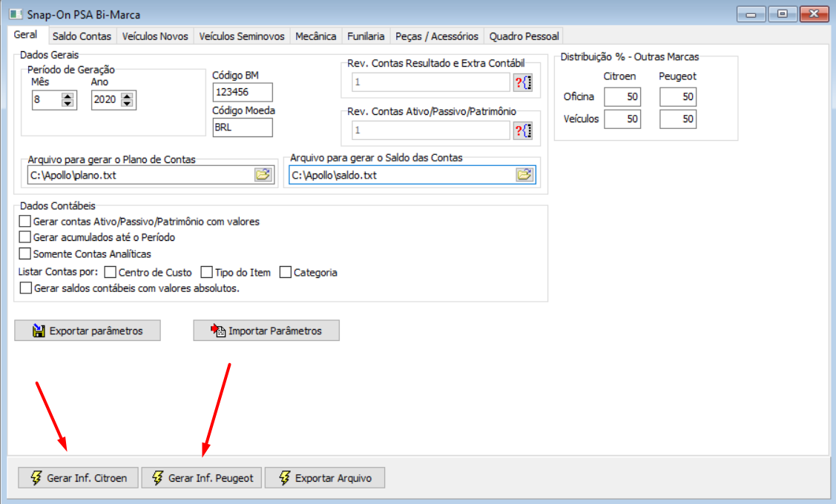Viewport: 836px width, 504px height.
Task: Open the Veículos Novos tab
Action: (155, 36)
